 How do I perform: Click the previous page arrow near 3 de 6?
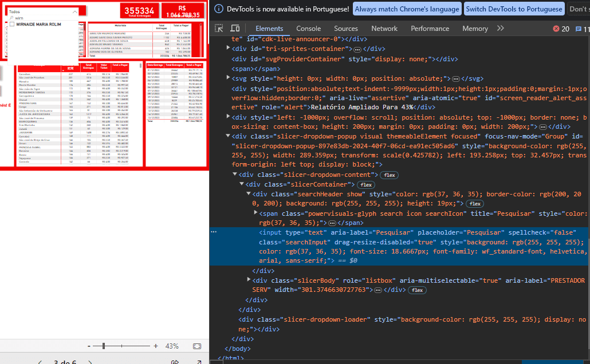pos(40,361)
